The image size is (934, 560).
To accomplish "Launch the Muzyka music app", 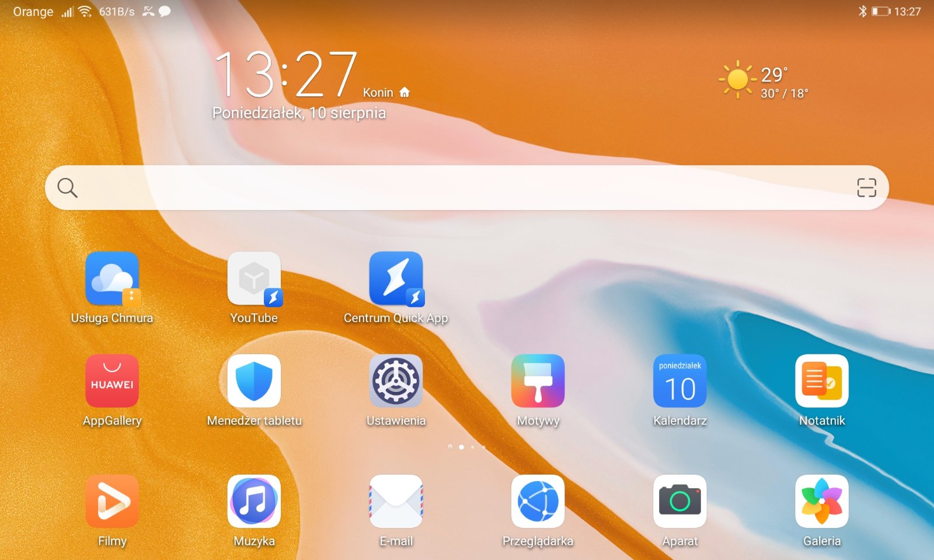I will pos(254,501).
